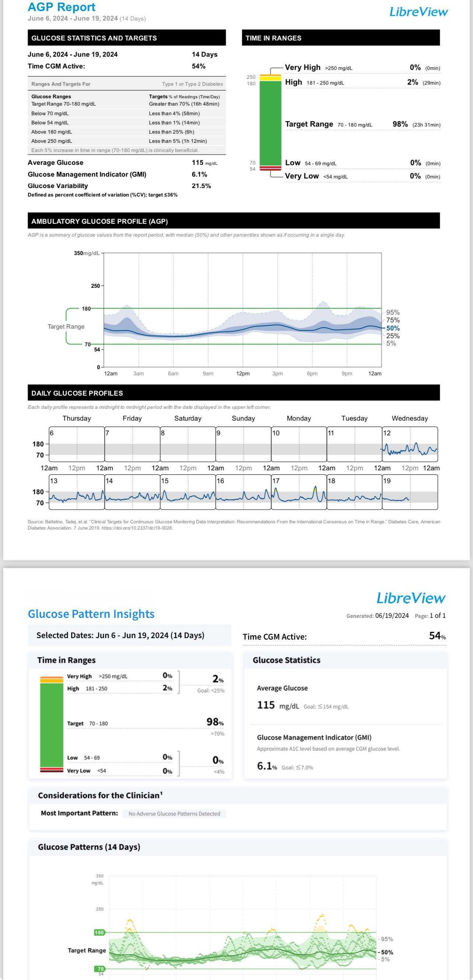Select the "Less than 25% (6h)" target

172,132
